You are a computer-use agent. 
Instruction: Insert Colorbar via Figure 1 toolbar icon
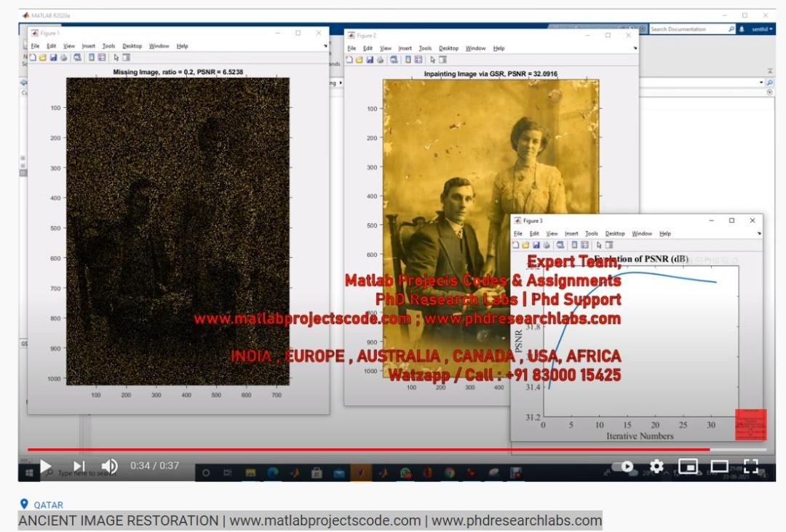92,57
